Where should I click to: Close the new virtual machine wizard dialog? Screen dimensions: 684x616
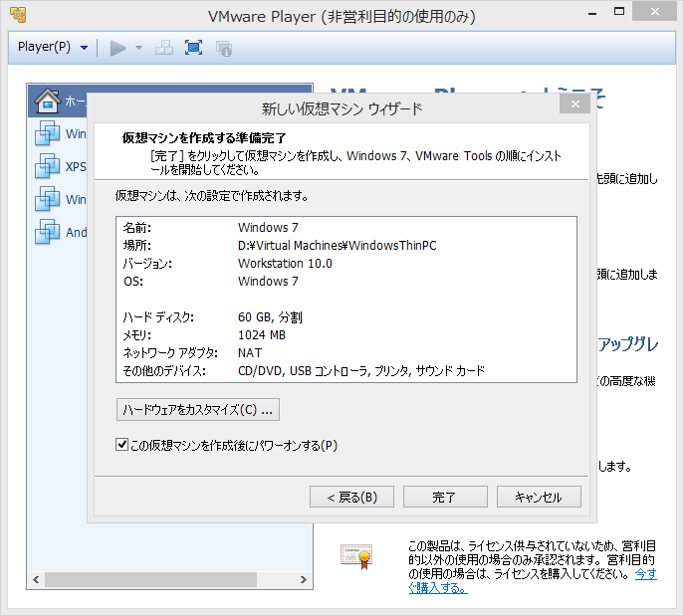574,104
